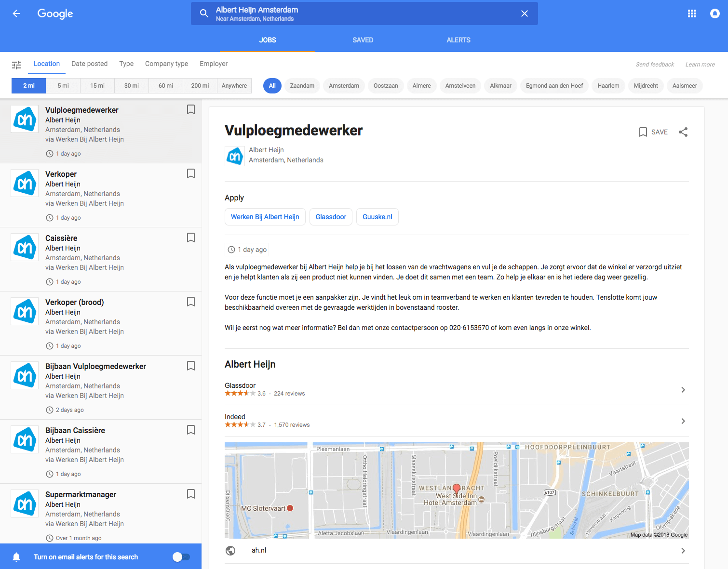Open the Date posted filter
The image size is (728, 569).
click(x=90, y=64)
